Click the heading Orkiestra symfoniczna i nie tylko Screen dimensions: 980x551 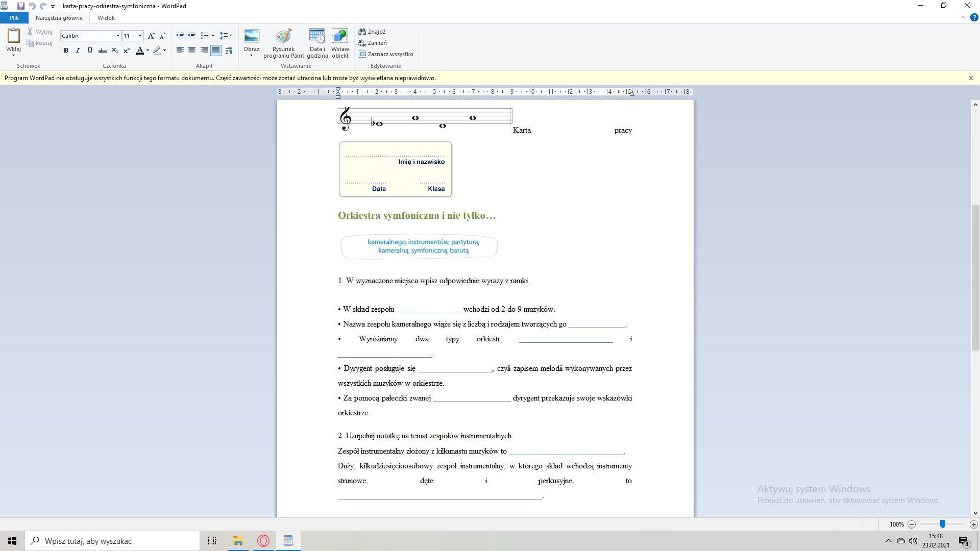click(416, 216)
